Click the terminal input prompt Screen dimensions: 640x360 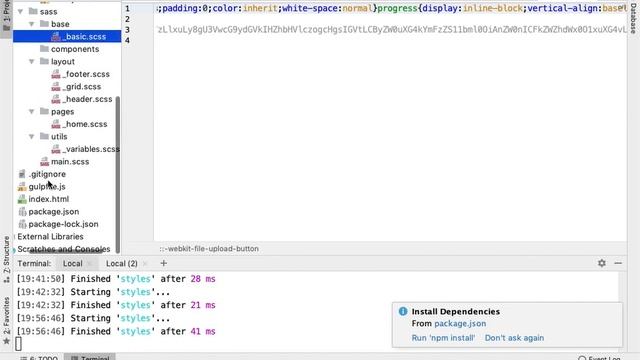18,344
